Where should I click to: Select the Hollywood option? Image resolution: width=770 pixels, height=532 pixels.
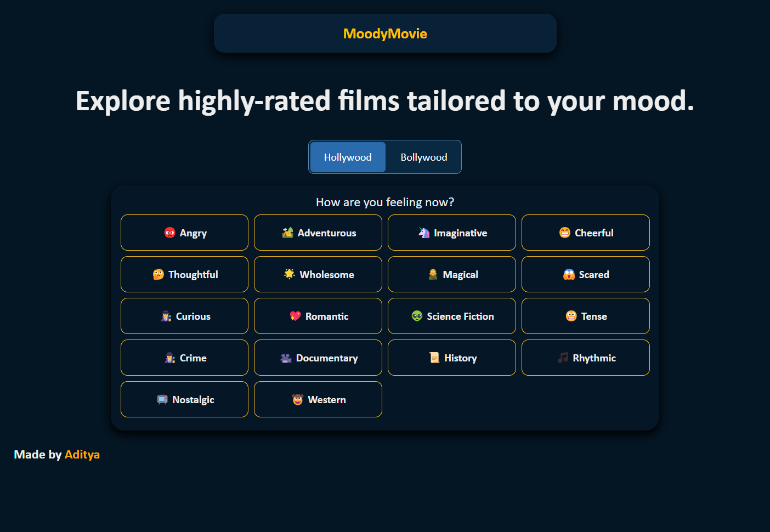tap(348, 157)
